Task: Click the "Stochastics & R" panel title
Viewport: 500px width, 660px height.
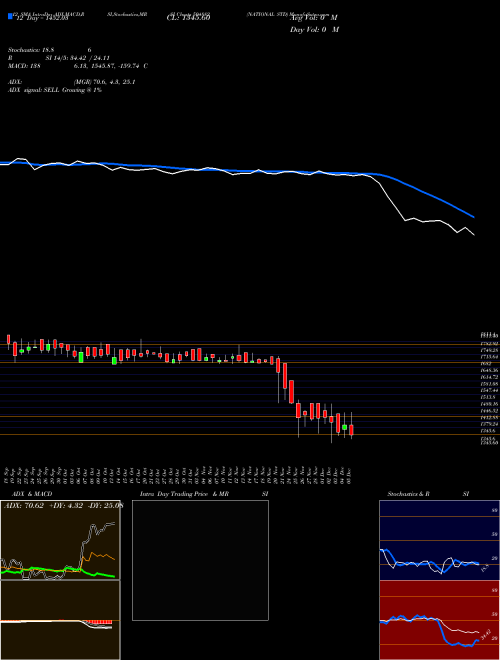Action: [x=408, y=494]
